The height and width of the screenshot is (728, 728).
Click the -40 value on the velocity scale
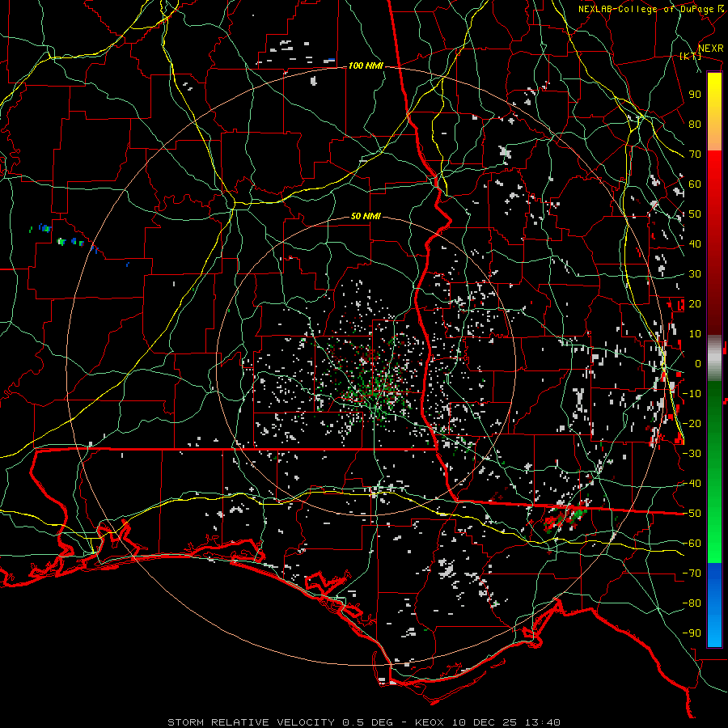(x=692, y=484)
